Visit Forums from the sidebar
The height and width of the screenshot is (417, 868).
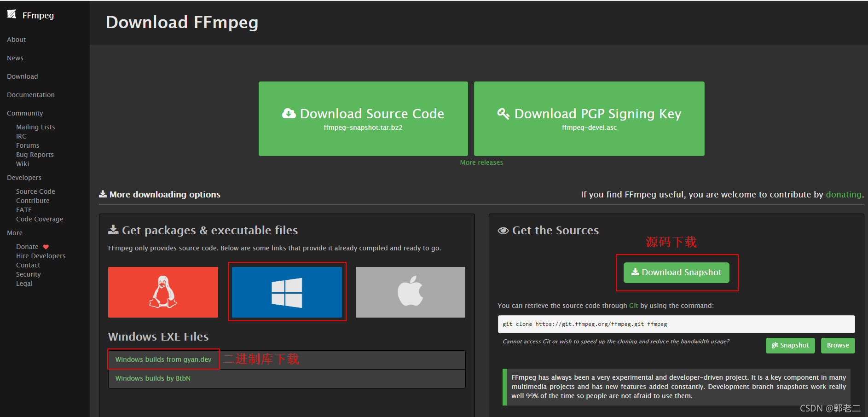(28, 145)
